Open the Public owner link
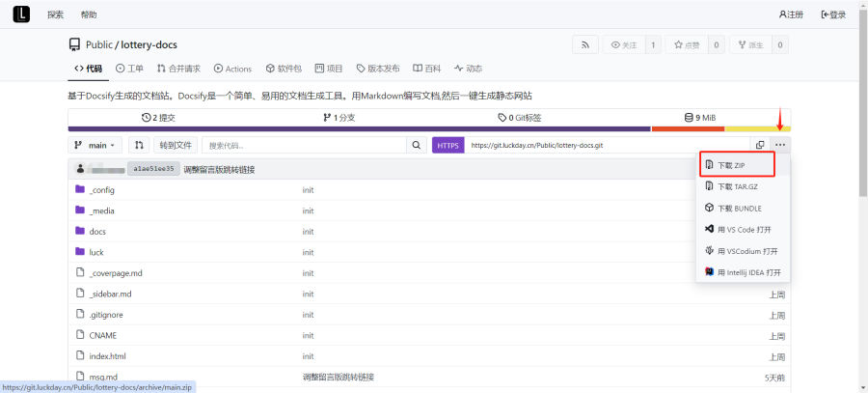868x393 pixels. (98, 44)
